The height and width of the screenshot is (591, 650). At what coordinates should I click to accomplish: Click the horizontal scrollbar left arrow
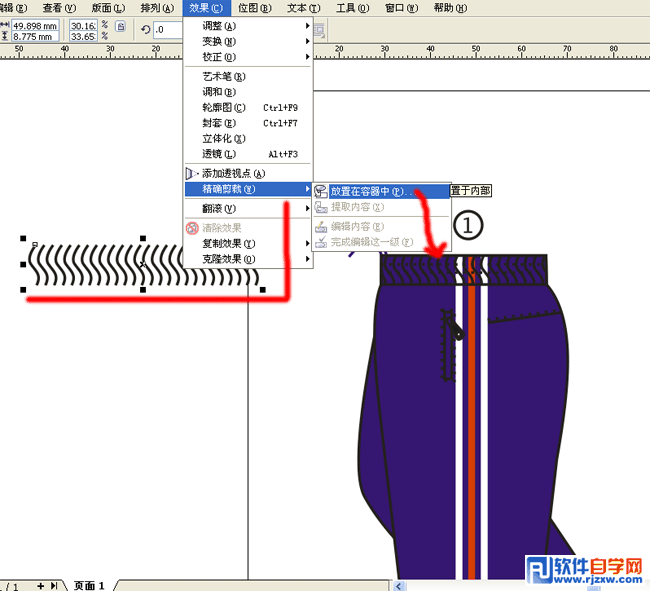pos(399,586)
